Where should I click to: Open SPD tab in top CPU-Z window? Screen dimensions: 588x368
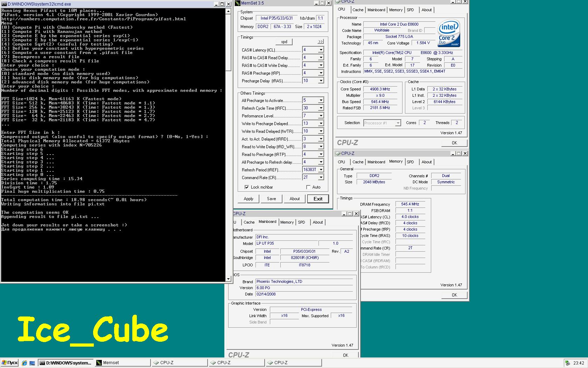(411, 10)
